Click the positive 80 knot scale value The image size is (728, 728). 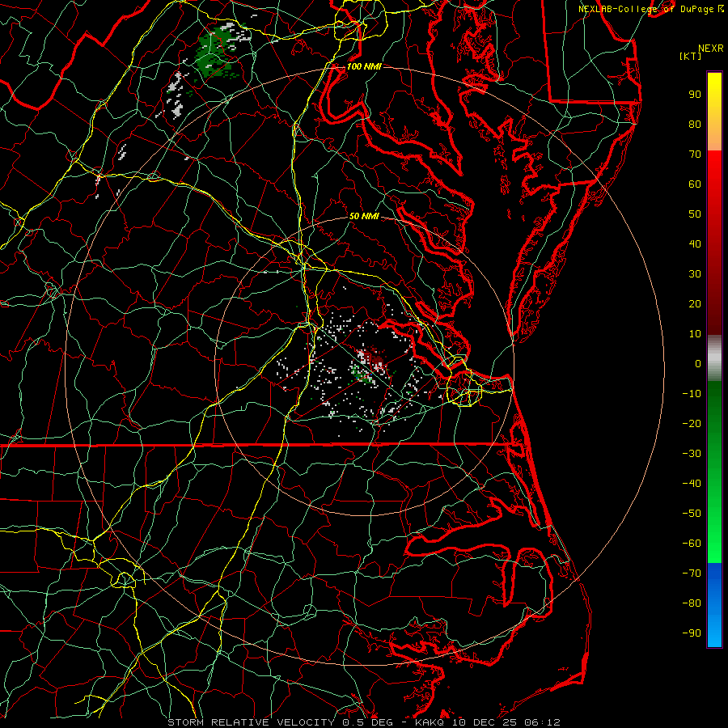(695, 124)
